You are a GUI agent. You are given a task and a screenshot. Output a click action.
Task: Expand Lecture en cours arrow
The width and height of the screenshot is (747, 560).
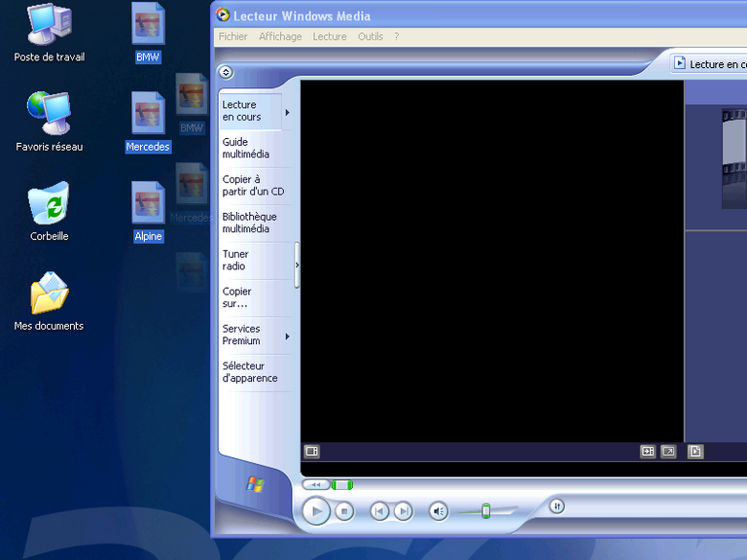(x=287, y=113)
